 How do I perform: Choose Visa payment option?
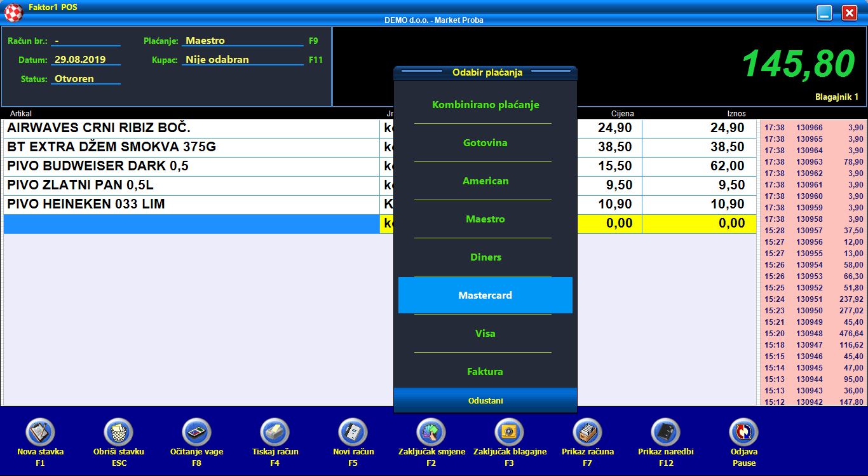[x=485, y=334]
